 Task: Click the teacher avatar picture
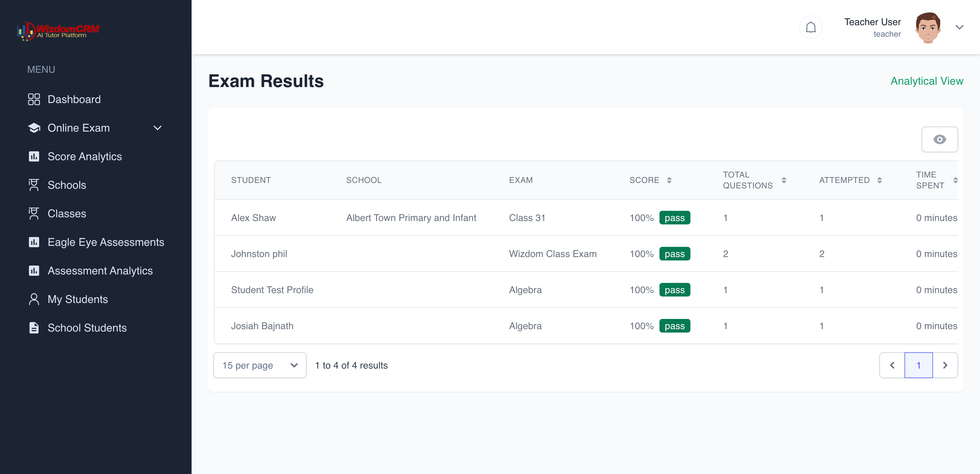pyautogui.click(x=928, y=27)
